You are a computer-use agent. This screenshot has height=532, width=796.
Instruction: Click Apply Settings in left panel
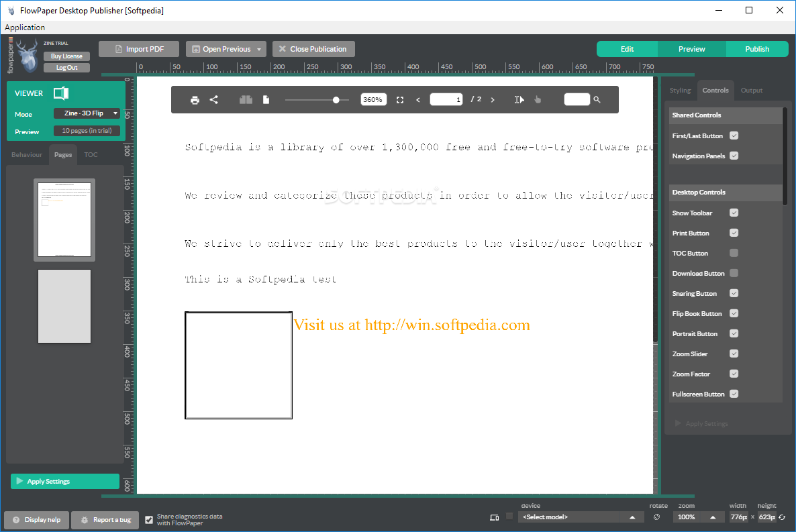65,481
